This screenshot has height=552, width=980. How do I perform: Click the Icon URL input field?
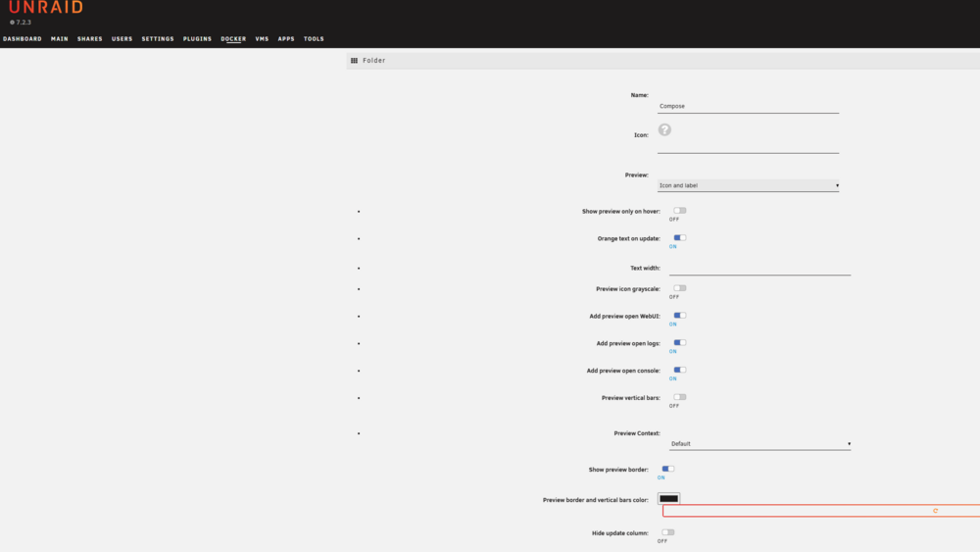tap(748, 146)
